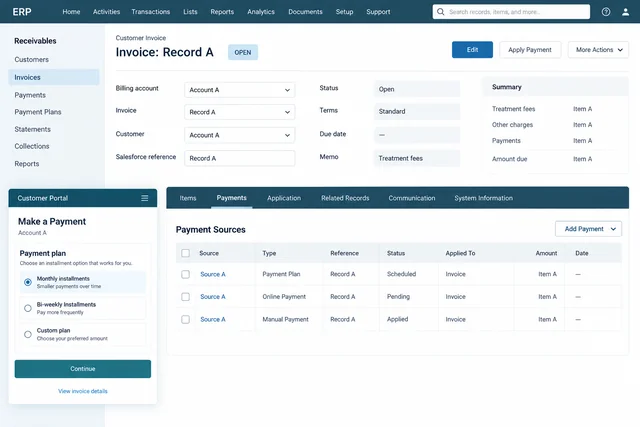The image size is (640, 427).
Task: Open the Analytics menu
Action: [261, 12]
